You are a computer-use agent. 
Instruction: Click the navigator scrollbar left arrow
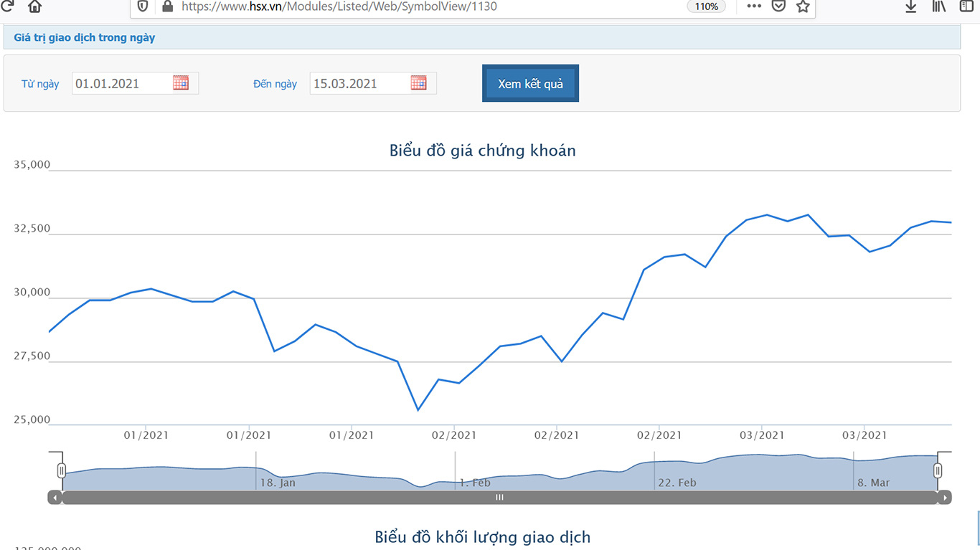click(x=55, y=498)
